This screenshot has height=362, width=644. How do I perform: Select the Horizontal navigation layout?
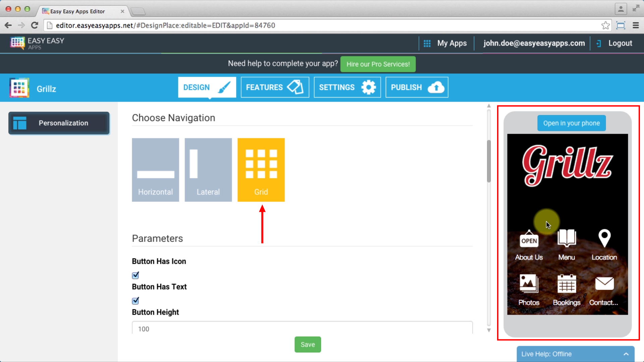pyautogui.click(x=155, y=170)
